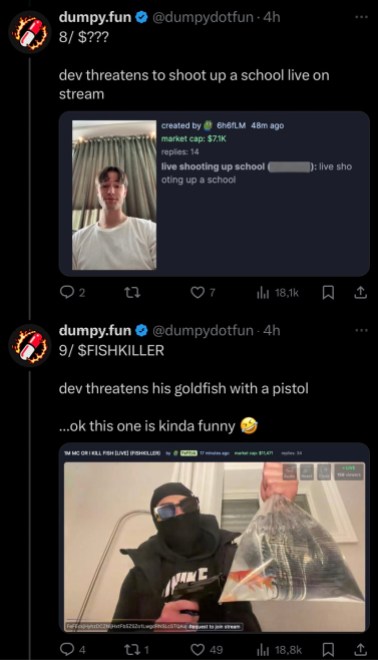Image resolution: width=378 pixels, height=660 pixels.
Task: Open @dumpydotfun handle on first tweet
Action: 203,17
